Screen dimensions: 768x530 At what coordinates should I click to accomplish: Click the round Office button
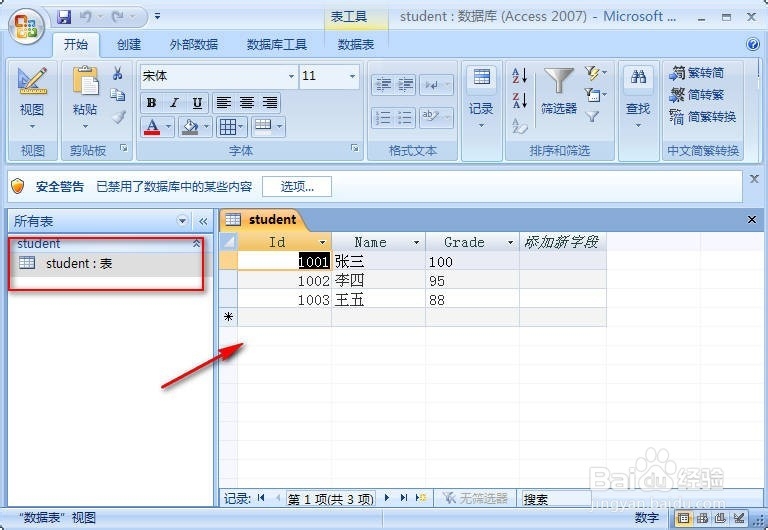click(26, 25)
